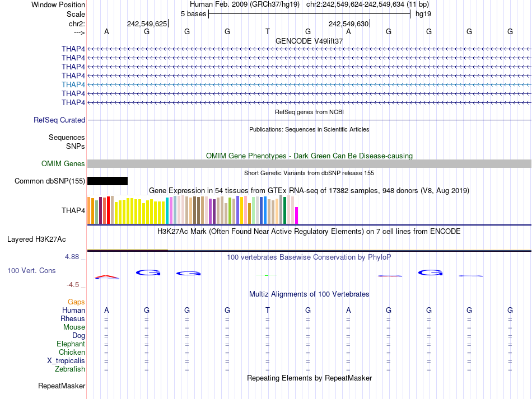Click the Chicken species label
The image size is (532, 399).
[72, 352]
